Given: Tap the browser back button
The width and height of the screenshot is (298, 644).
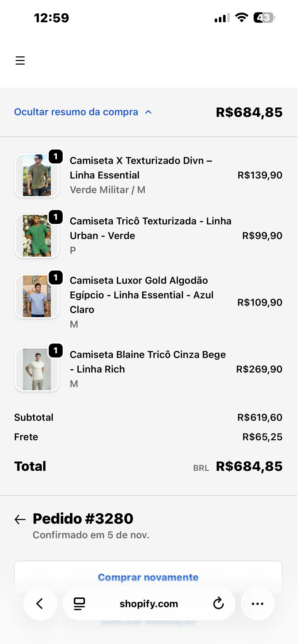Looking at the screenshot, I should pyautogui.click(x=40, y=603).
